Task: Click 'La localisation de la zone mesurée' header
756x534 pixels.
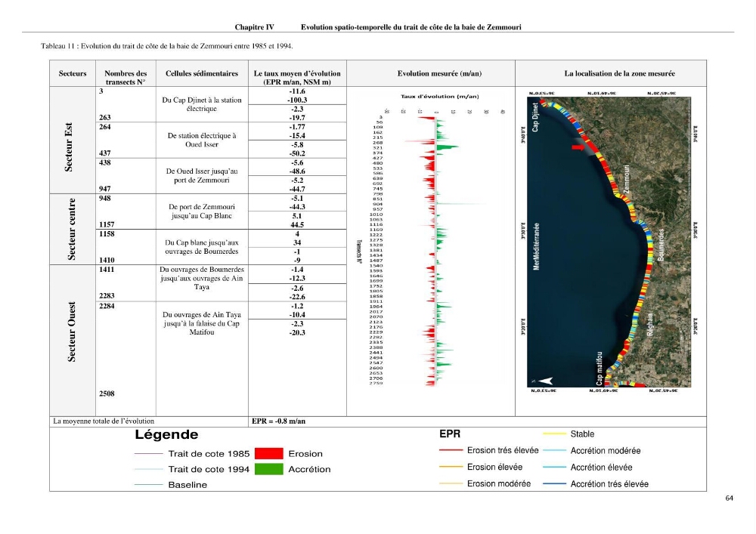Action: pos(620,74)
